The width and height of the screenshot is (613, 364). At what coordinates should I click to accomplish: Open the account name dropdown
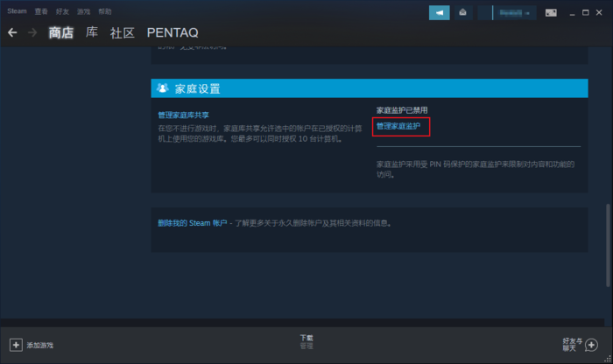point(515,13)
